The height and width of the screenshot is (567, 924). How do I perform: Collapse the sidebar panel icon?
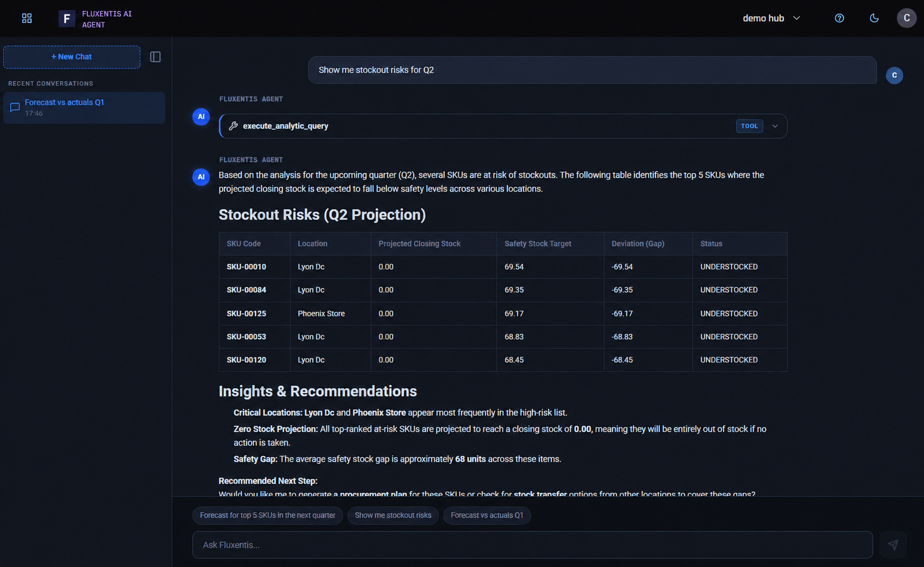coord(155,57)
